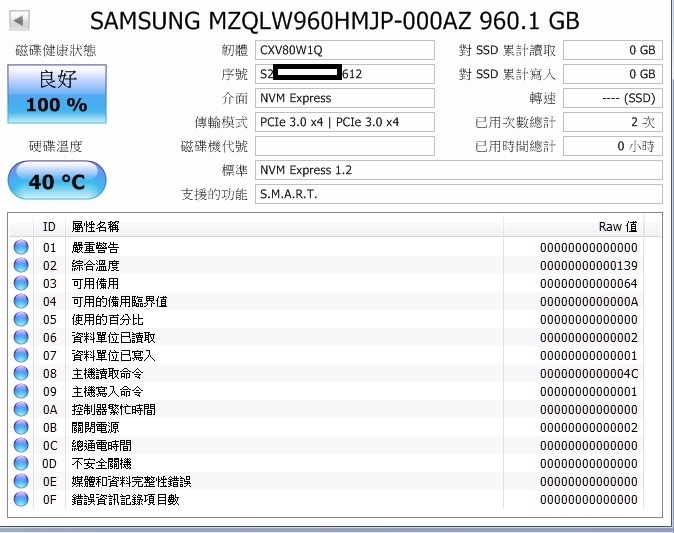Click the transfer mode field PCIe 3.0 x4
The height and width of the screenshot is (533, 674).
345,122
